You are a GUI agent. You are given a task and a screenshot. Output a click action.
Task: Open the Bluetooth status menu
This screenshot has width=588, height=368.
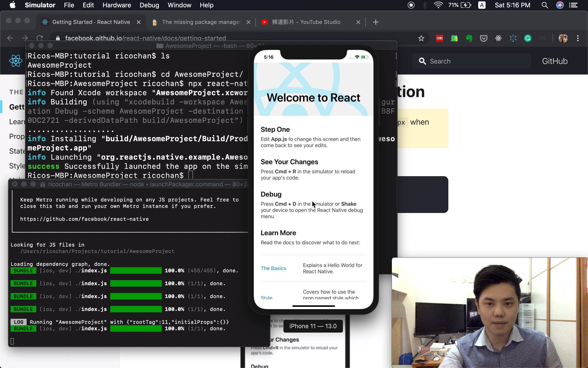point(424,5)
